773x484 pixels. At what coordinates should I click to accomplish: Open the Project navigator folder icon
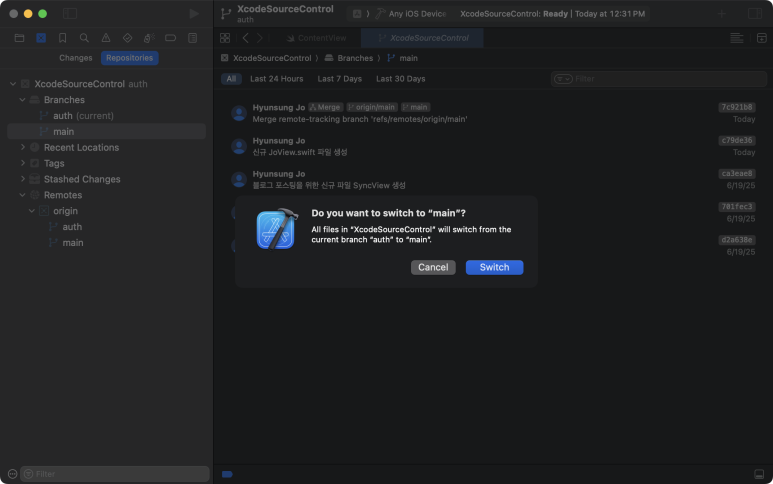(x=19, y=38)
